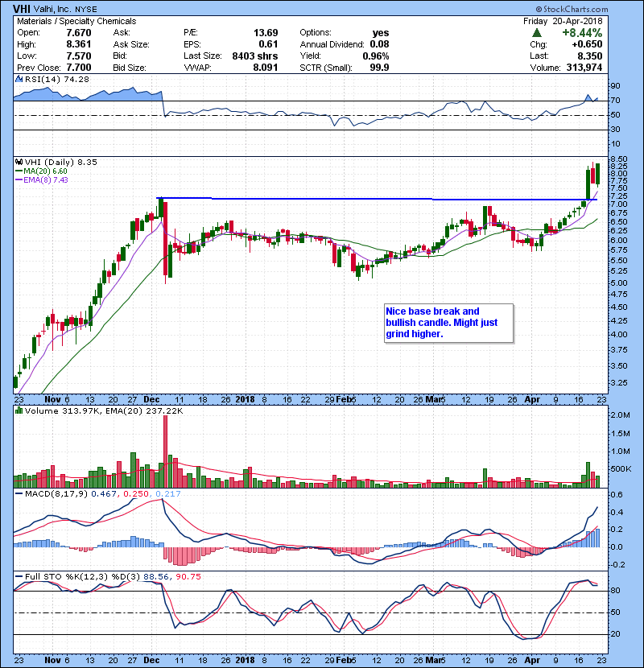This screenshot has width=644, height=668.
Task: Click the VHI (Daily) 8.35 legend
Action: [x=61, y=162]
